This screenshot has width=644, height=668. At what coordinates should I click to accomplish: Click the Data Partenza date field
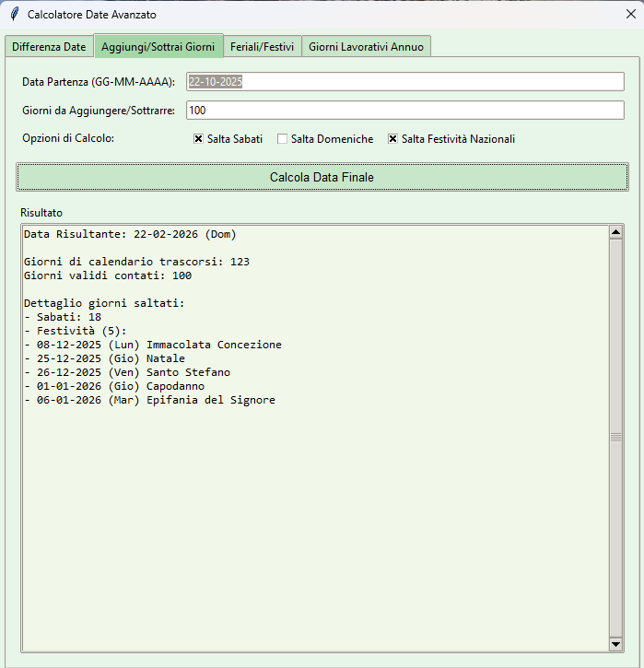pos(404,82)
